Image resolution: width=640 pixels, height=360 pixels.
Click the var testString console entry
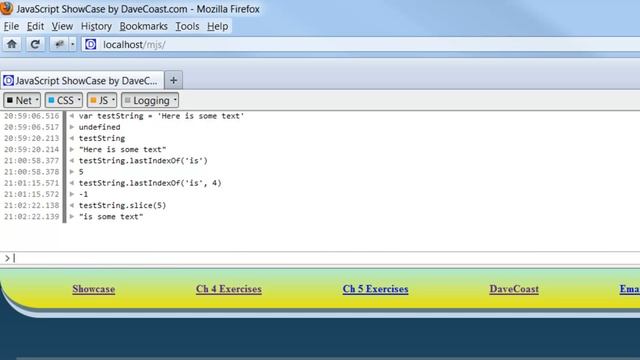pos(161,116)
